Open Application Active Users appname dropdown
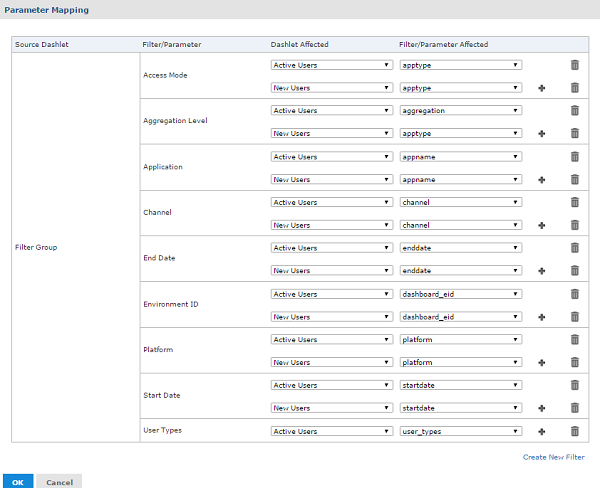Image resolution: width=600 pixels, height=488 pixels. click(x=461, y=157)
